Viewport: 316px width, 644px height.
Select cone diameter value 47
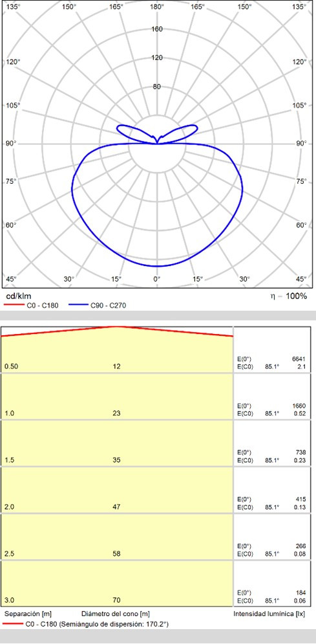pyautogui.click(x=116, y=507)
